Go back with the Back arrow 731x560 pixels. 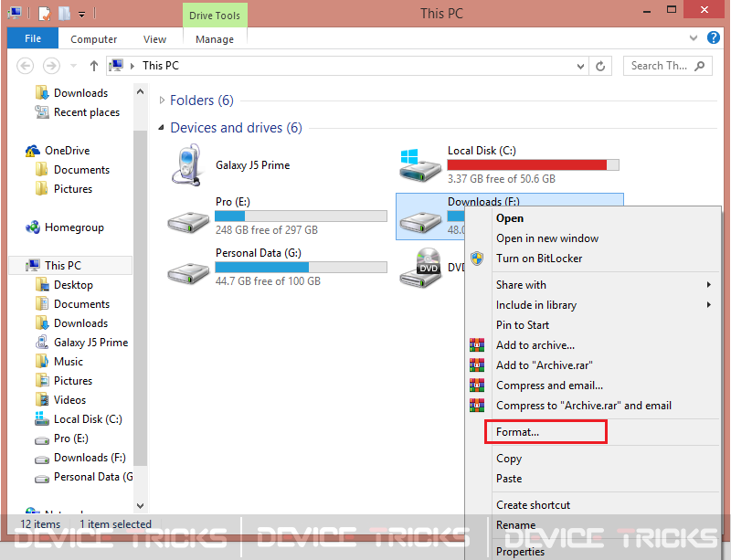(x=26, y=66)
